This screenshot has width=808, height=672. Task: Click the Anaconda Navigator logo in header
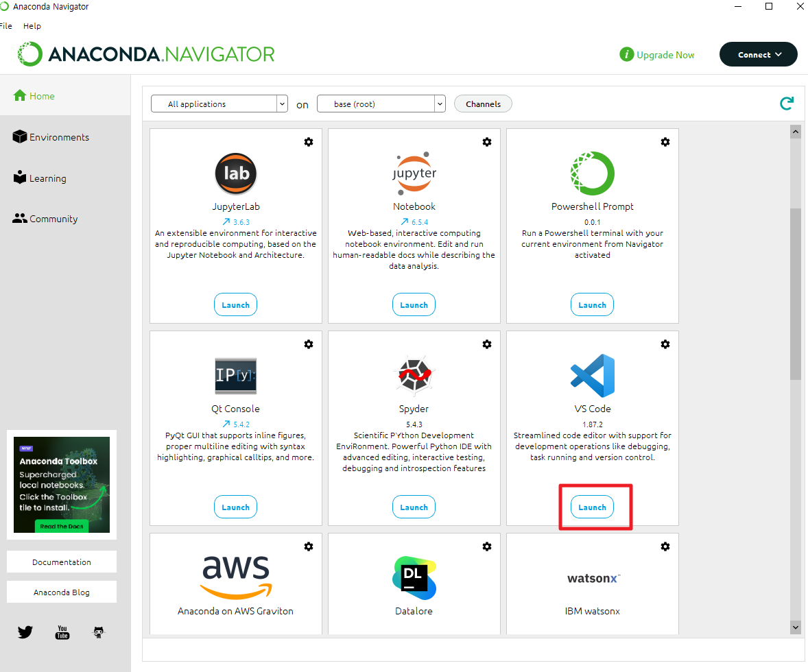[x=146, y=54]
